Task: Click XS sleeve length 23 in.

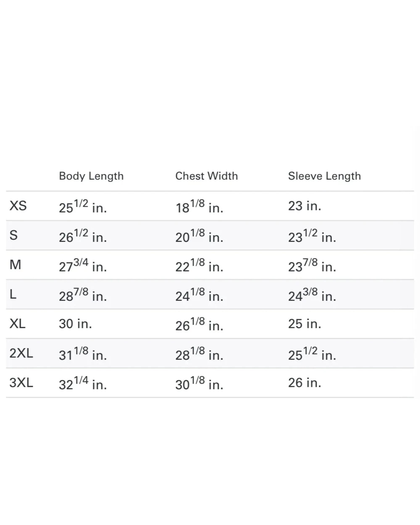Action: point(305,206)
